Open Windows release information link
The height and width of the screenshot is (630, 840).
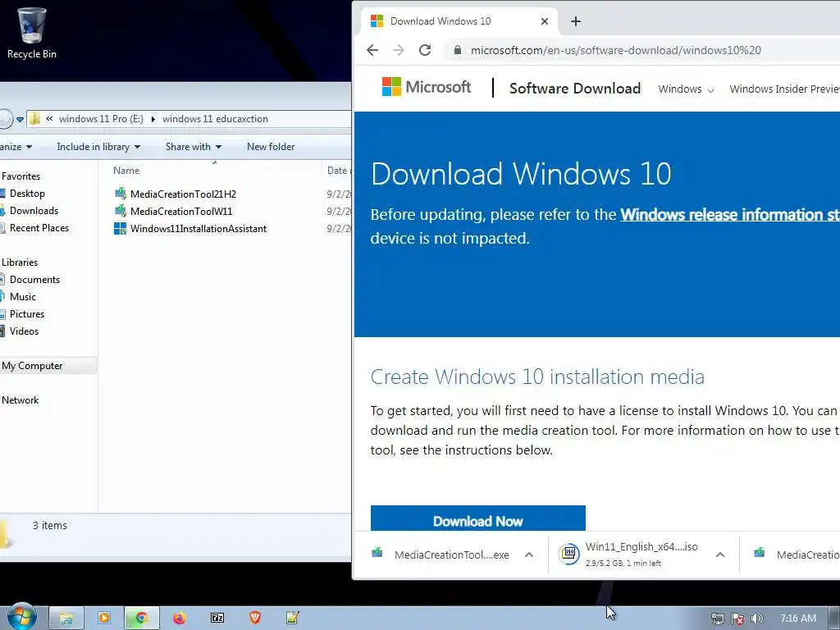pos(730,214)
